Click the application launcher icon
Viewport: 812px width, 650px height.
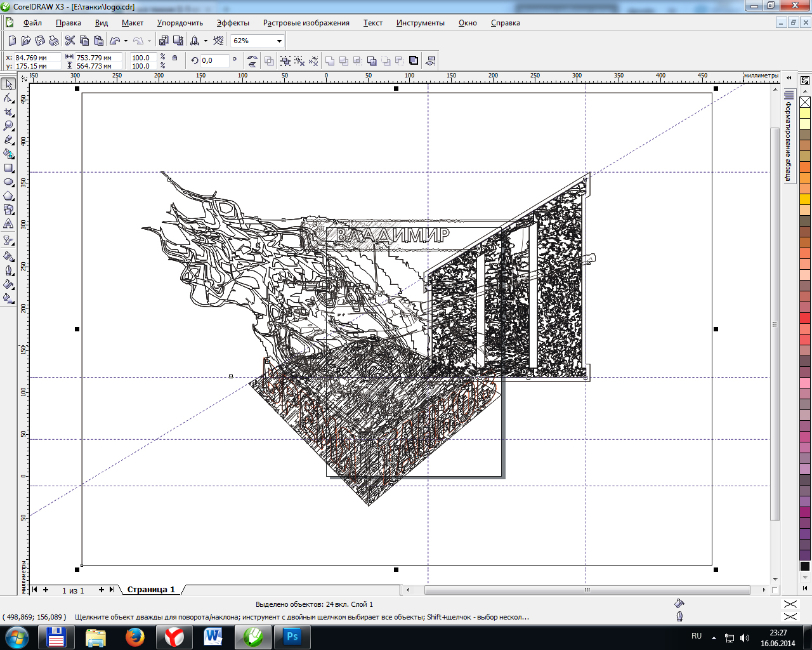tap(195, 41)
